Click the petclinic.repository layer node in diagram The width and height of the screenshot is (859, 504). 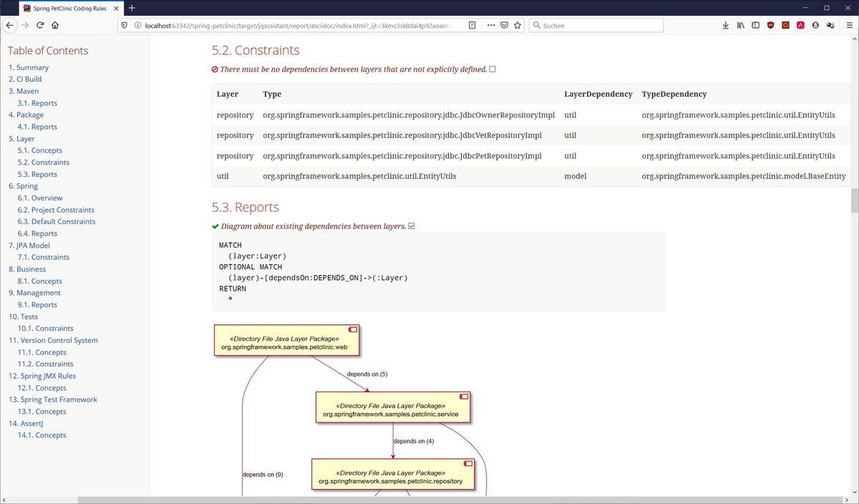(393, 475)
